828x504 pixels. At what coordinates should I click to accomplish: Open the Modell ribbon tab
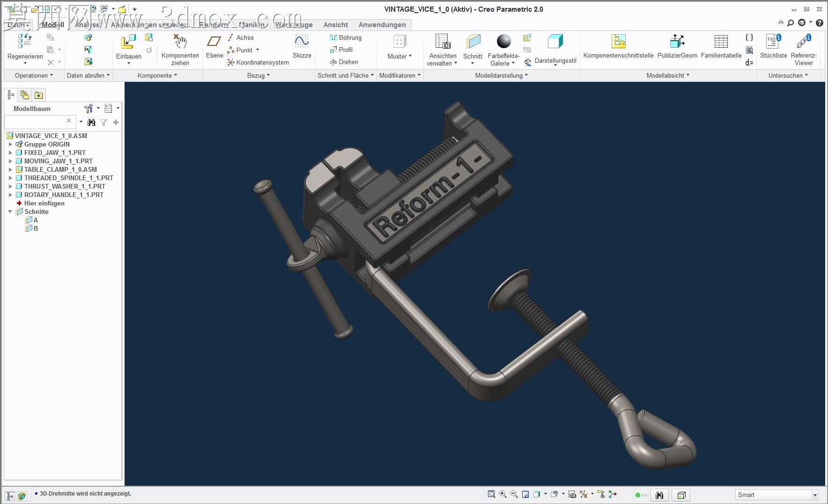point(53,25)
